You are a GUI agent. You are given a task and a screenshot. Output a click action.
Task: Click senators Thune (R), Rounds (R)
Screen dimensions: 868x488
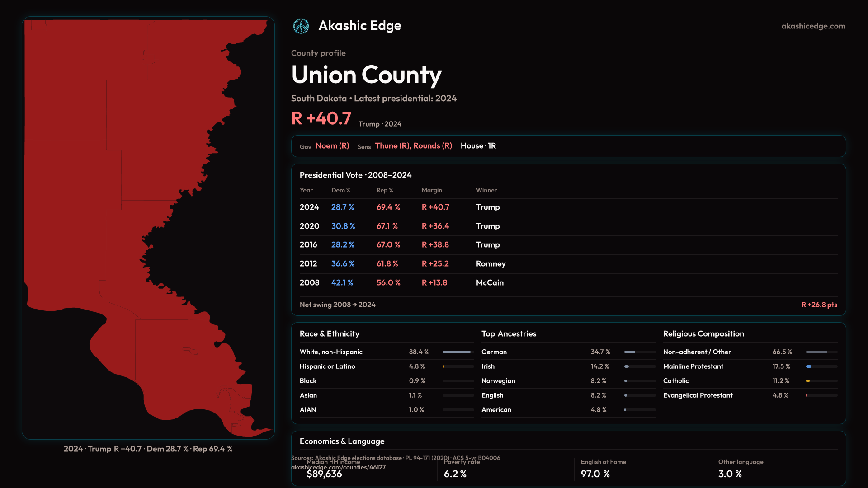click(413, 146)
